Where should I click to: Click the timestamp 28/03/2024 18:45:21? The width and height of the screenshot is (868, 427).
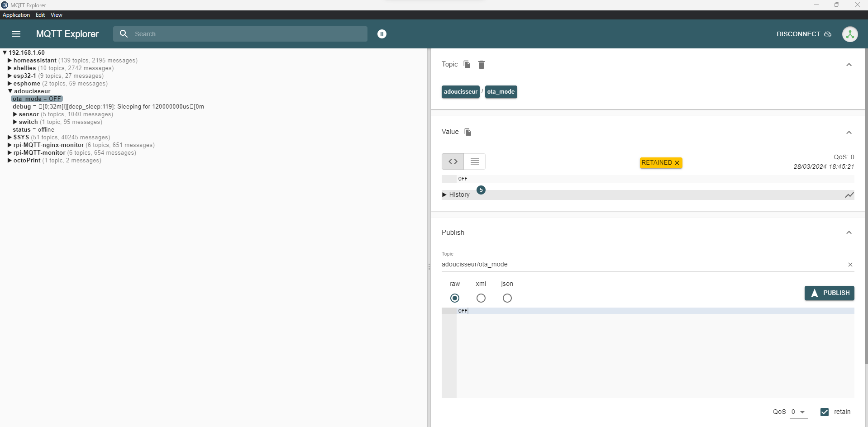tap(824, 167)
